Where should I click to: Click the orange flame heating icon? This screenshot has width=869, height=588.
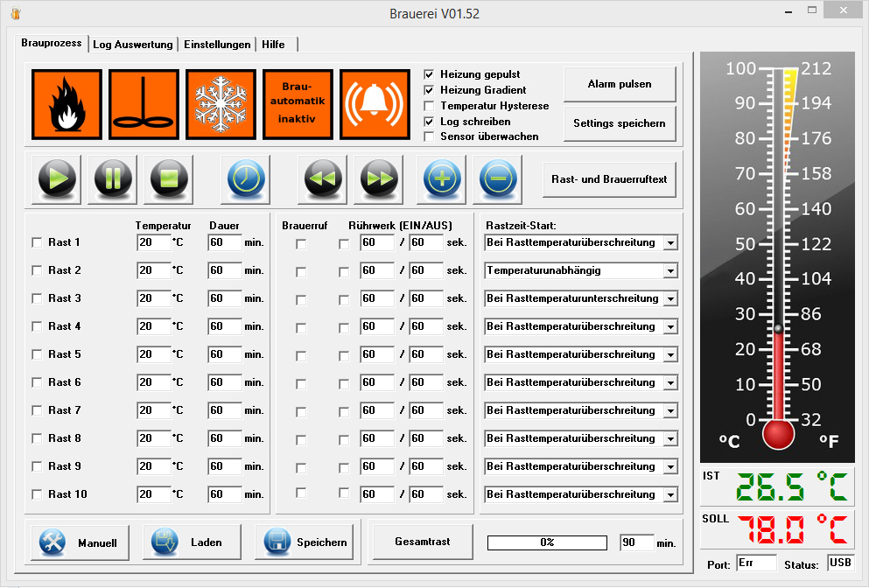tap(67, 105)
